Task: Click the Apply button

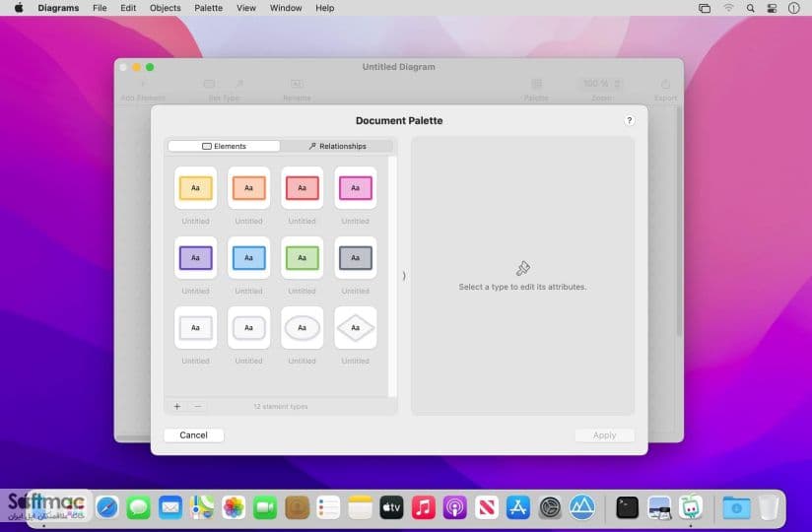Action: pyautogui.click(x=604, y=435)
